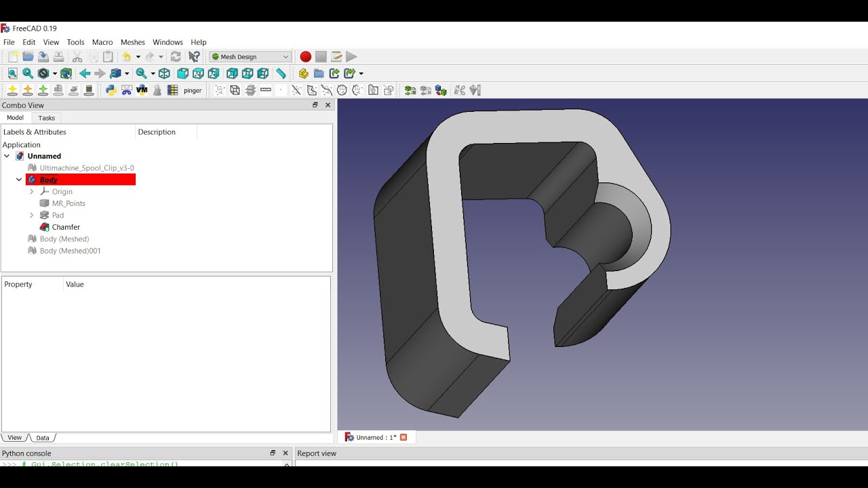868x488 pixels.
Task: Collapse the Body tree node
Action: point(19,180)
